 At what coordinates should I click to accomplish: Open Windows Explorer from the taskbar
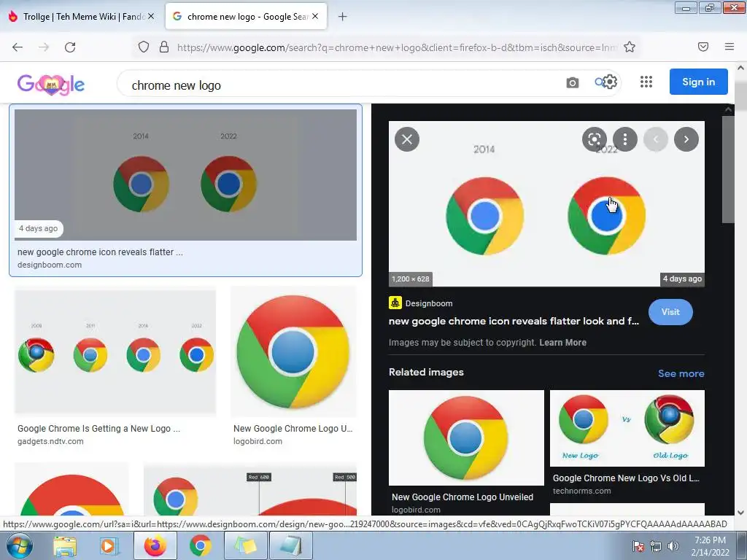point(64,546)
